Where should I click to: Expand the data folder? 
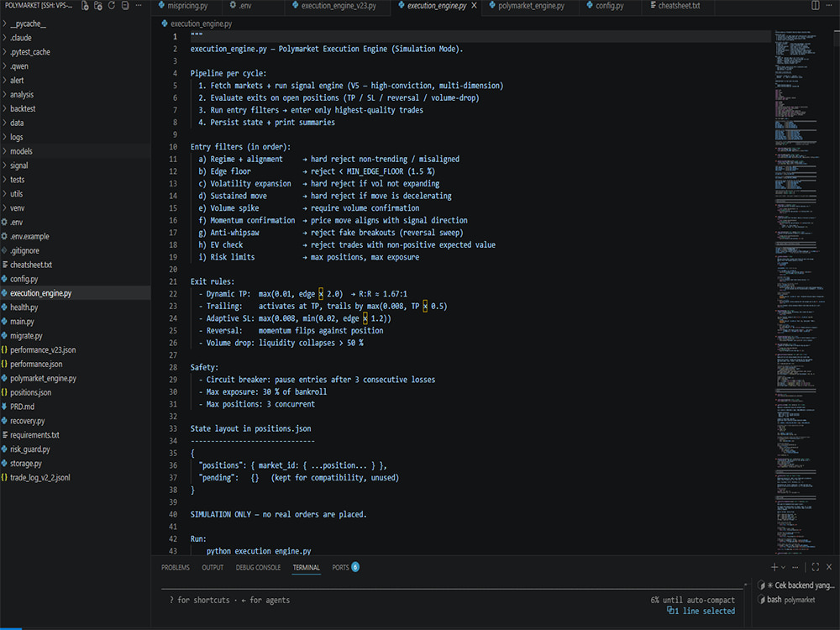pos(76,123)
